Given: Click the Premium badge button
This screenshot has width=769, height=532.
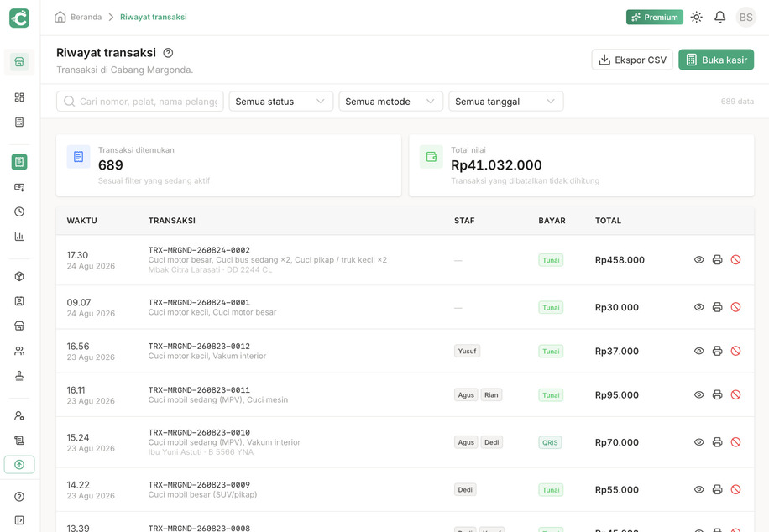Looking at the screenshot, I should click(654, 17).
